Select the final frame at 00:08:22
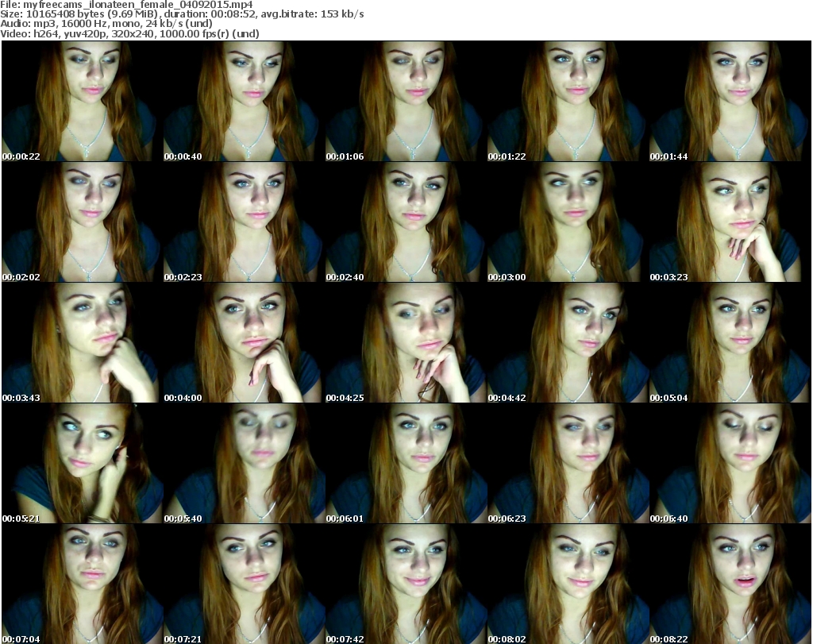813x644 pixels. 730,584
